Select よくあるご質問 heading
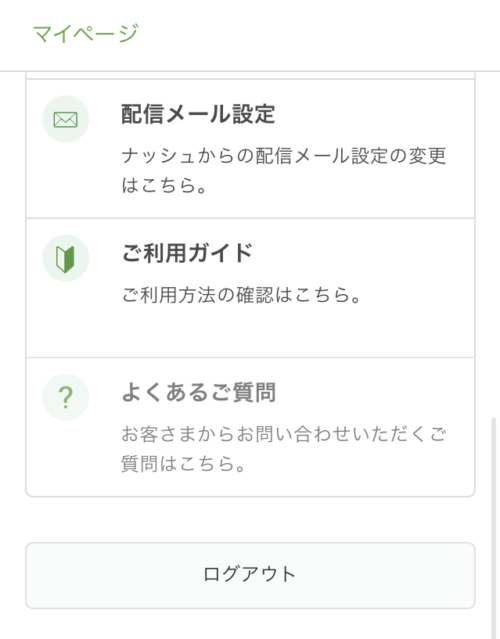500x639 pixels. pyautogui.click(x=199, y=392)
